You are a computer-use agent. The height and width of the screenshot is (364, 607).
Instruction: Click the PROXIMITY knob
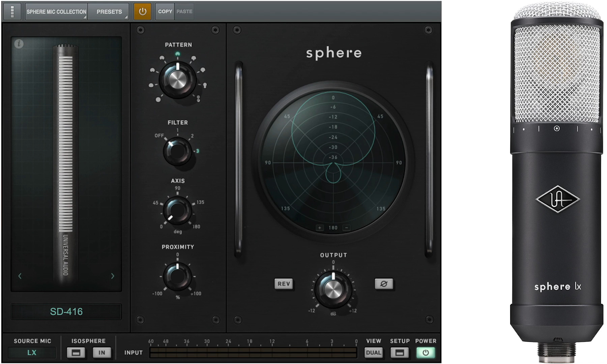point(177,276)
